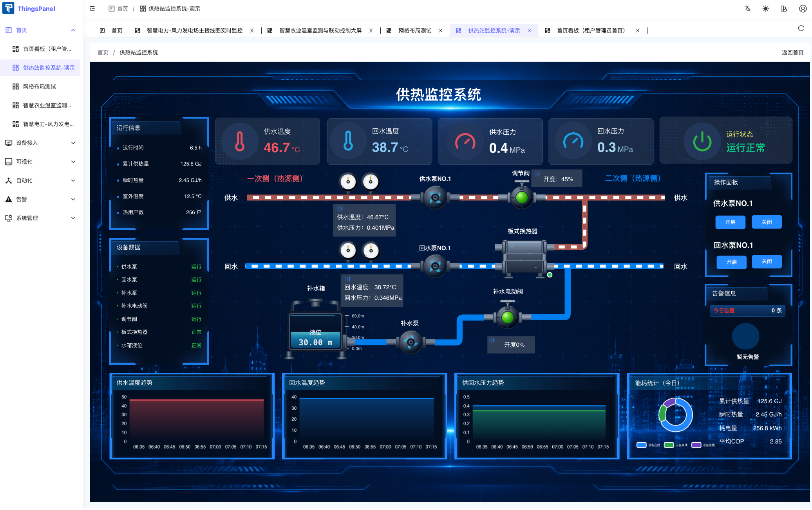812x510 pixels.
Task: Click green 设备离线 legend swatch
Action: coord(669,445)
